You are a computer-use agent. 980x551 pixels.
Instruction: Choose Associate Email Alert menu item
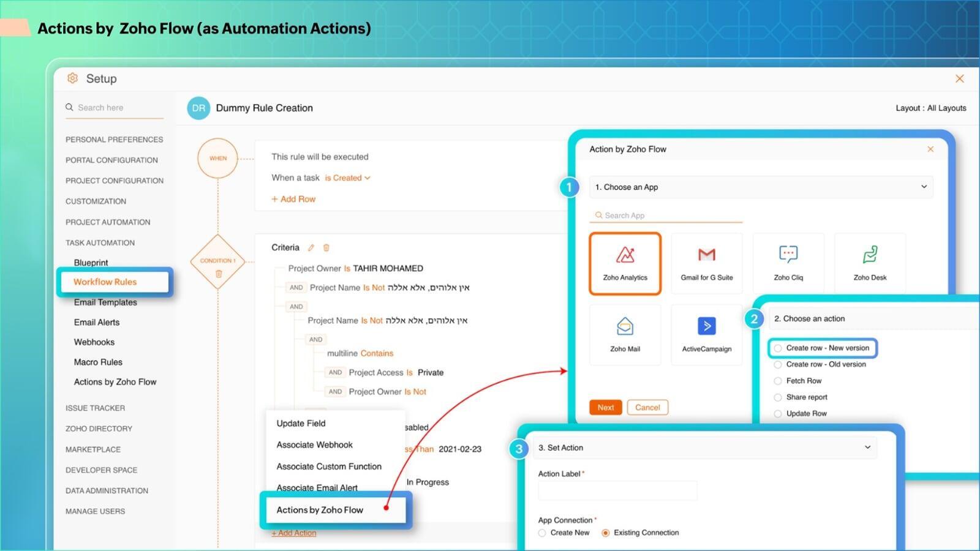click(x=317, y=487)
